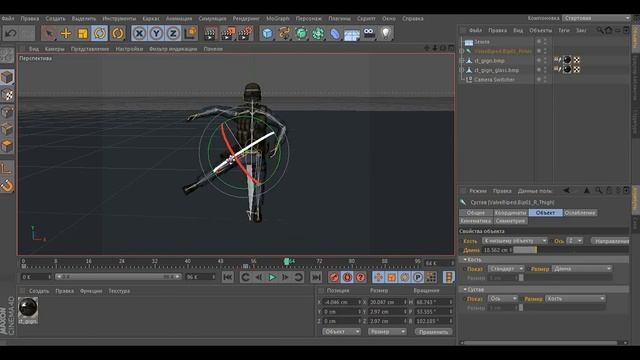The width and height of the screenshot is (640, 360).
Task: Open Кость 'К нижнему объекту' dropdown
Action: pyautogui.click(x=514, y=241)
